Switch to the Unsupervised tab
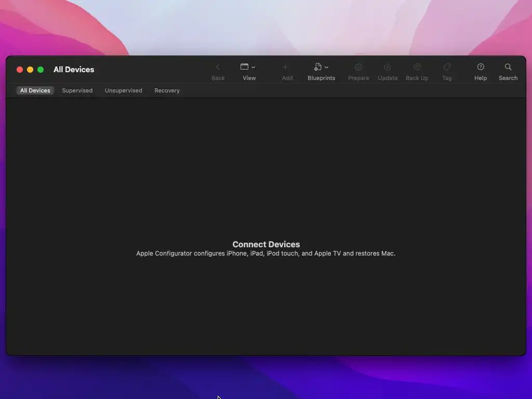This screenshot has width=532, height=399. [x=124, y=90]
